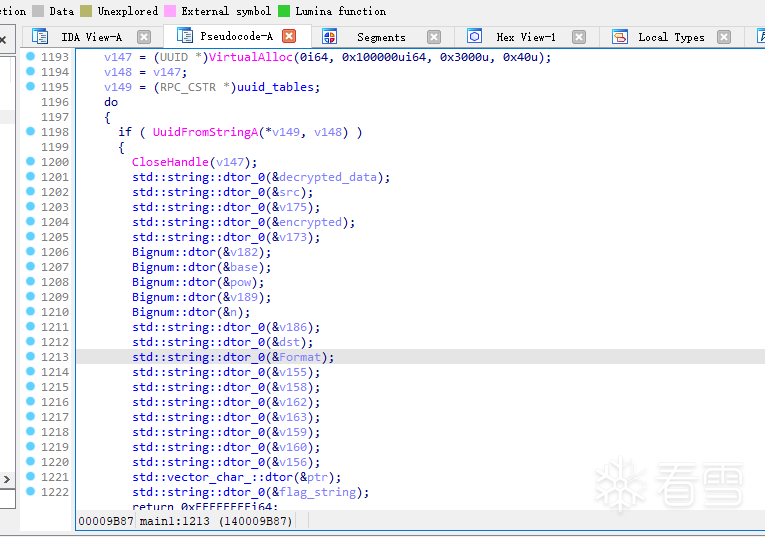This screenshot has height=537, width=765.
Task: Switch to the Hex View-1 tab
Action: point(526,37)
